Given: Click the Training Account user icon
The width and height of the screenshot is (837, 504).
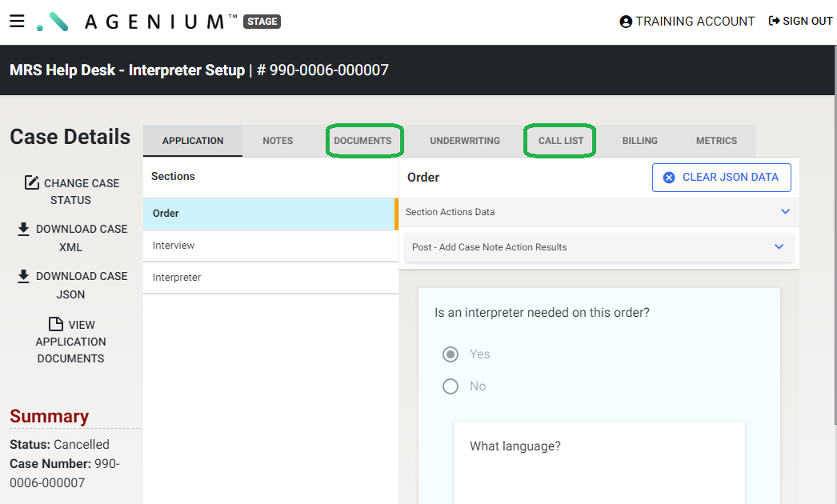Looking at the screenshot, I should 626,22.
